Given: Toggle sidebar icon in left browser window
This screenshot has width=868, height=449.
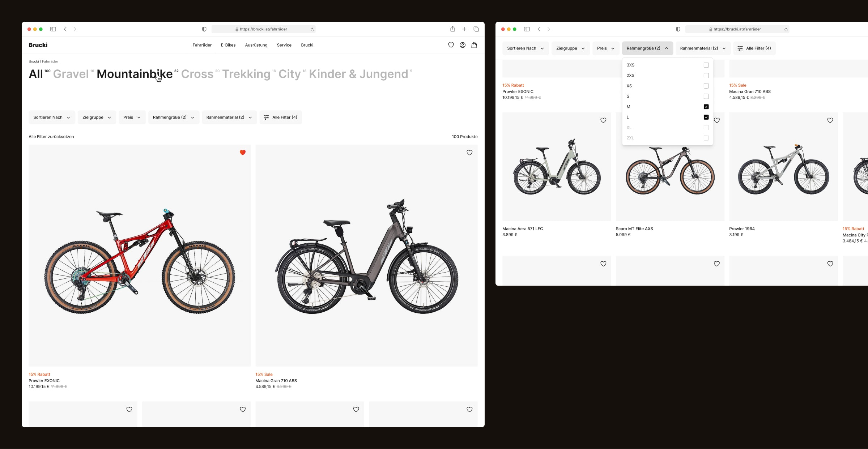Looking at the screenshot, I should tap(53, 29).
